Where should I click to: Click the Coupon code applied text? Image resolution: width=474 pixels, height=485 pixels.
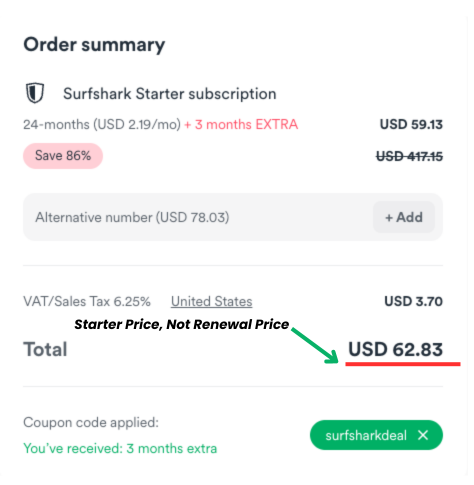91,423
